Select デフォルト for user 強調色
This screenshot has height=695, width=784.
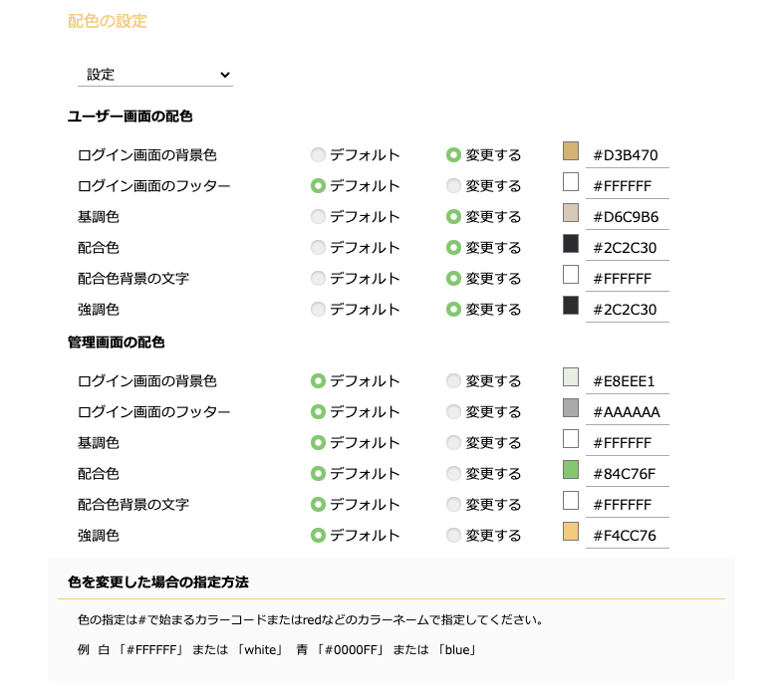tap(318, 310)
